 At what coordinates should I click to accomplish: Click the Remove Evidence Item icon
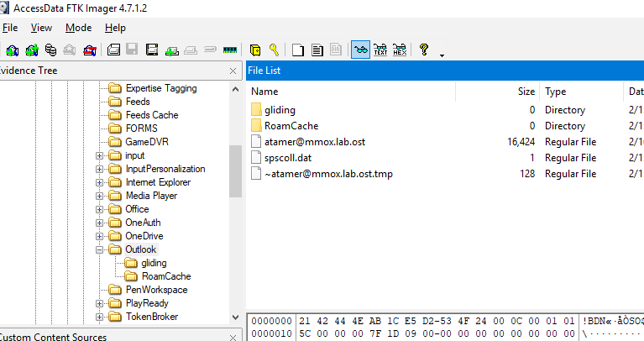pyautogui.click(x=70, y=50)
